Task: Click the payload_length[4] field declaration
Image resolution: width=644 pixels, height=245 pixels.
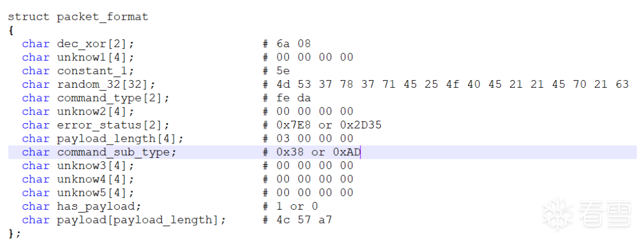Action: click(120, 139)
